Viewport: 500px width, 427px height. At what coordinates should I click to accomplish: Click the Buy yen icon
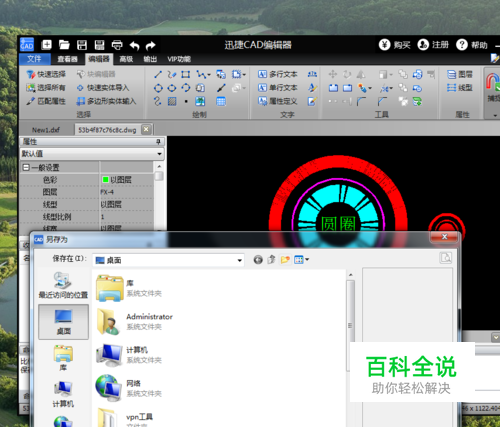(384, 44)
